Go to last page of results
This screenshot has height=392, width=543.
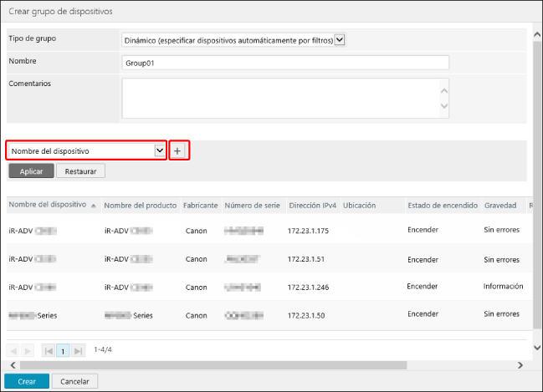(x=79, y=350)
